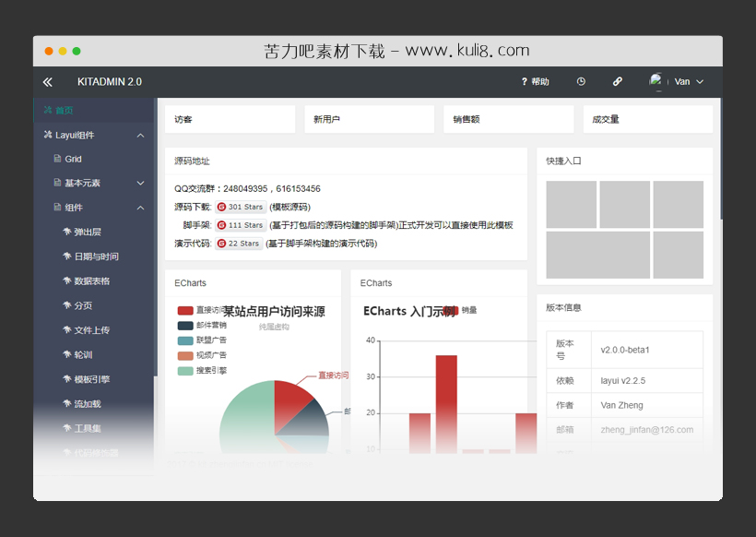Viewport: 756px width, 537px height.
Task: Collapse the Layui组件 menu chevron
Action: point(140,135)
